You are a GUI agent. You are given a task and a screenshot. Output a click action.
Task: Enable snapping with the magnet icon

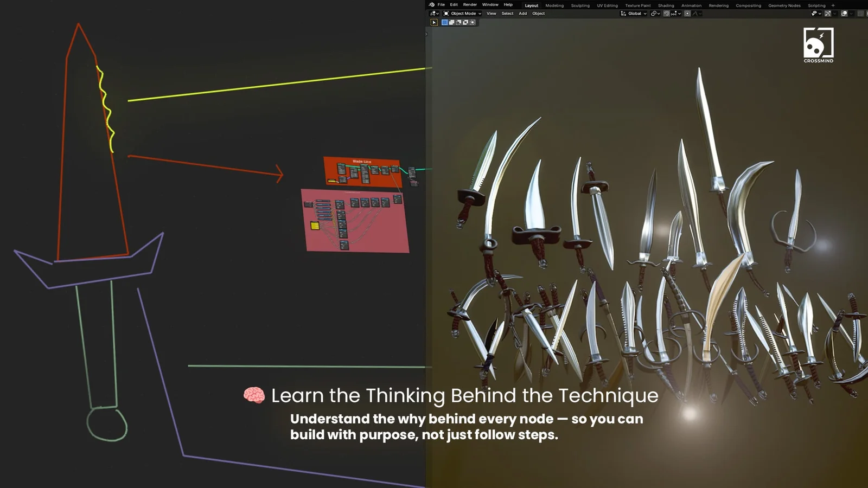[x=666, y=13]
